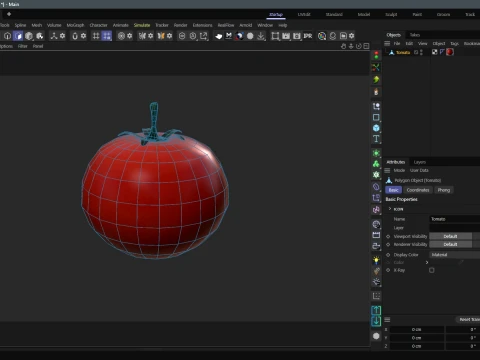Image resolution: width=480 pixels, height=360 pixels.
Task: Click the download arrow asset icon
Action: coord(261,36)
